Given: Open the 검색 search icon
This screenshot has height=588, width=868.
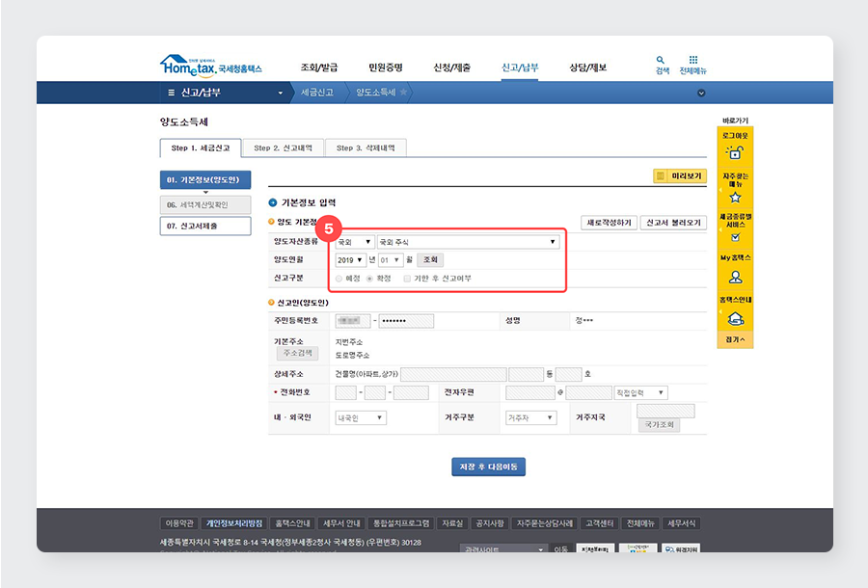Looking at the screenshot, I should pos(661,60).
